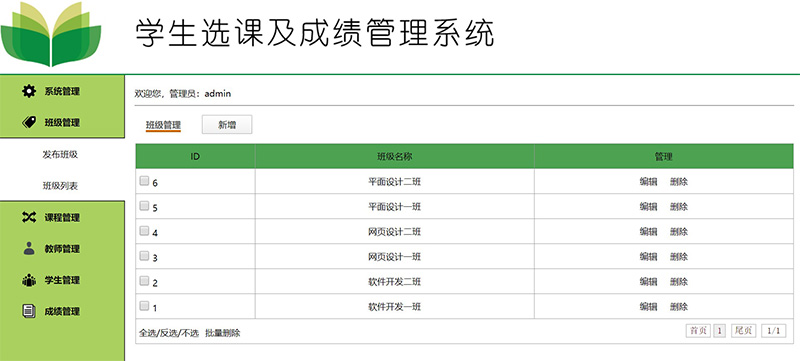Image resolution: width=800 pixels, height=361 pixels.
Task: Check the box for class ID 6
Action: pyautogui.click(x=144, y=180)
